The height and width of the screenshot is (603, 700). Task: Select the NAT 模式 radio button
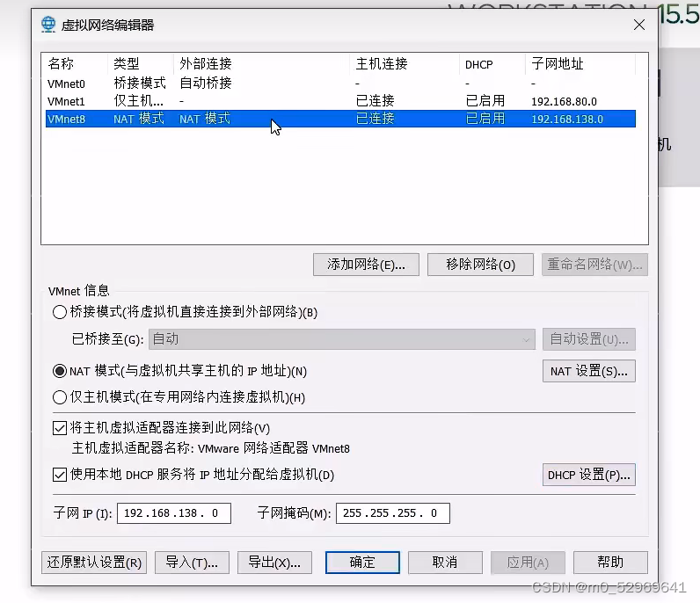click(x=60, y=371)
